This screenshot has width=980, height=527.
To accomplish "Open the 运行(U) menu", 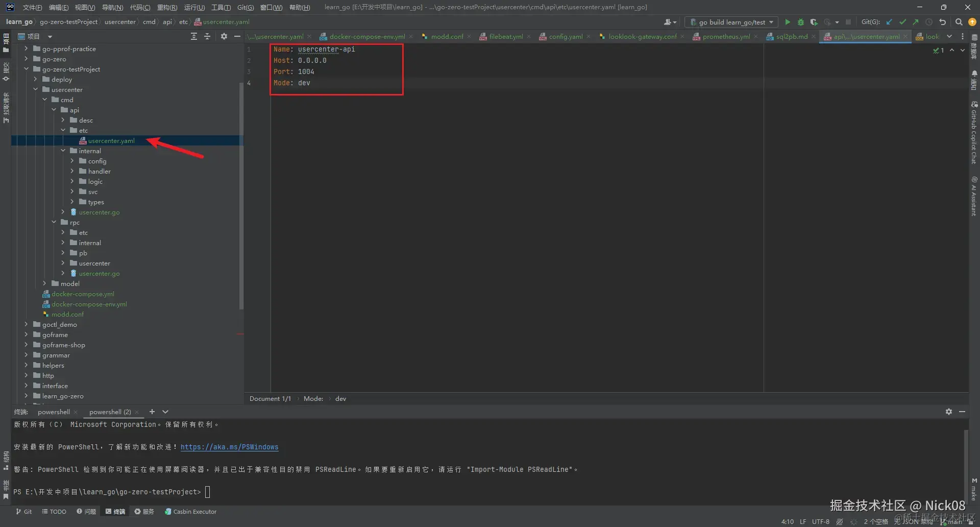I will point(194,7).
